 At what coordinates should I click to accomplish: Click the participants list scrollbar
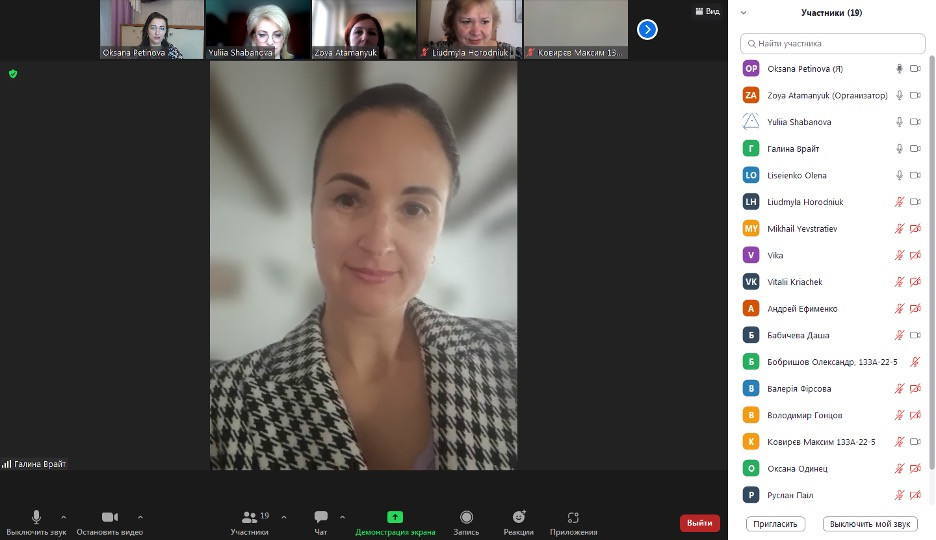pyautogui.click(x=932, y=263)
